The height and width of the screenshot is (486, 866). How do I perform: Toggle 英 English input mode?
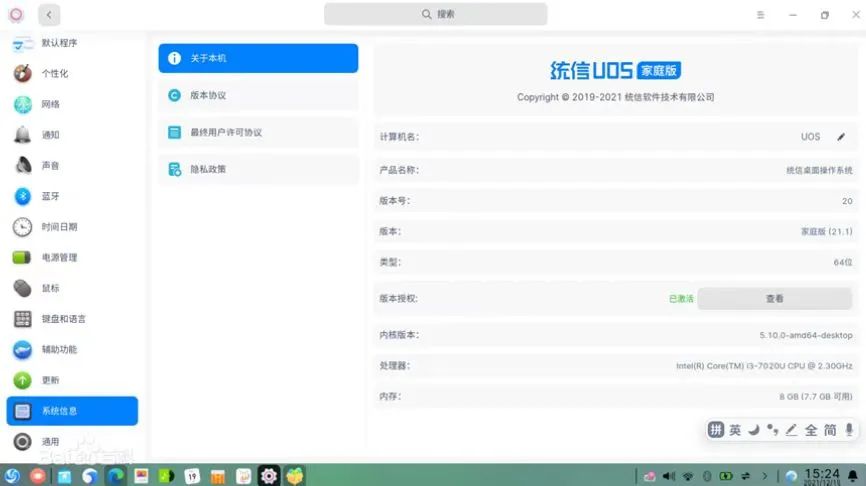[735, 430]
